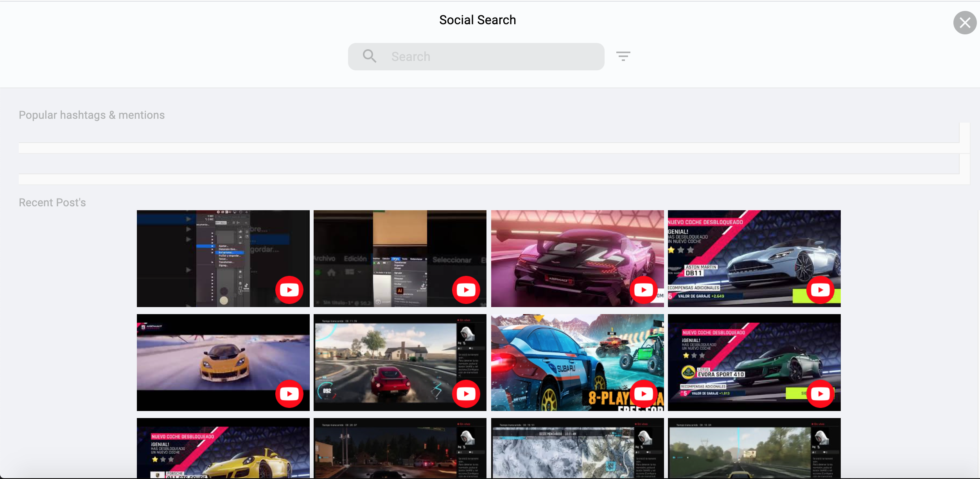Open the snowy map livestream thumbnail

pos(578,448)
